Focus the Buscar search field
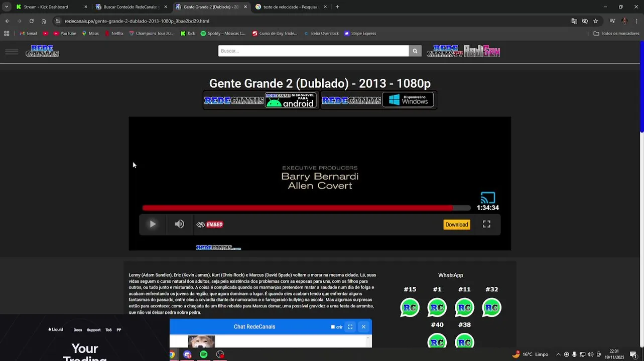 pyautogui.click(x=313, y=51)
